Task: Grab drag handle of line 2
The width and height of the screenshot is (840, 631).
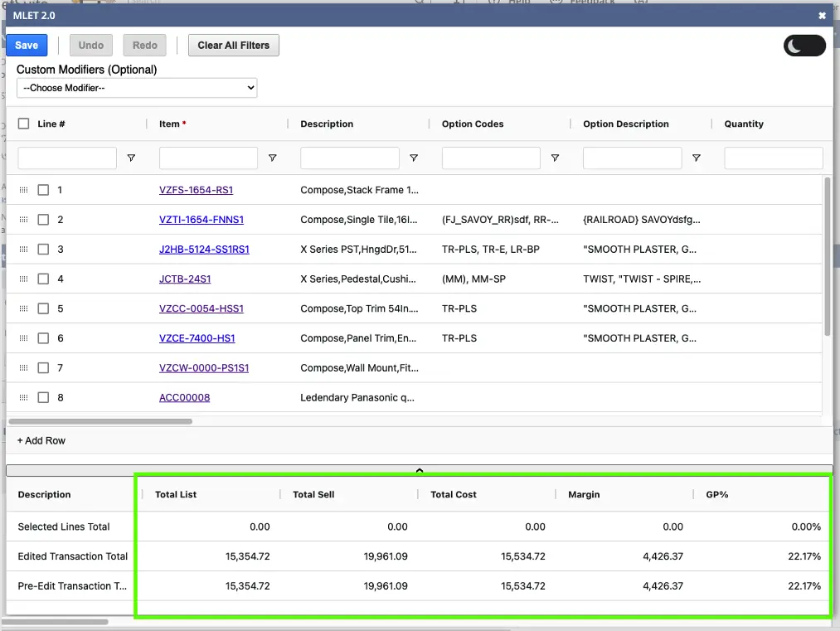Action: click(23, 220)
